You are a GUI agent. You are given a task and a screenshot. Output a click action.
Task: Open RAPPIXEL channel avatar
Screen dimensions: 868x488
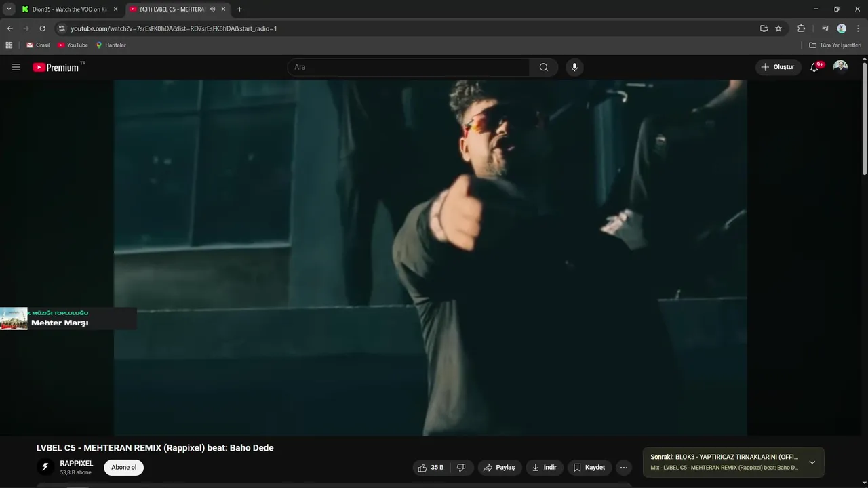(45, 468)
